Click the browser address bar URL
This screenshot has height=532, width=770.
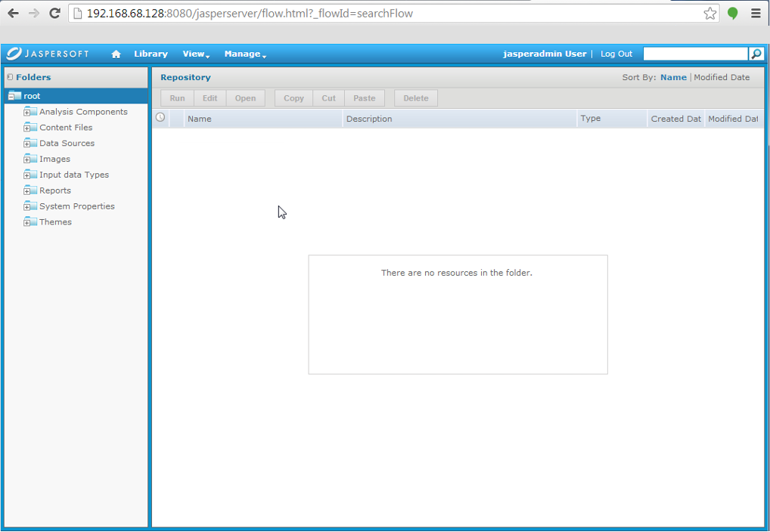tap(250, 14)
